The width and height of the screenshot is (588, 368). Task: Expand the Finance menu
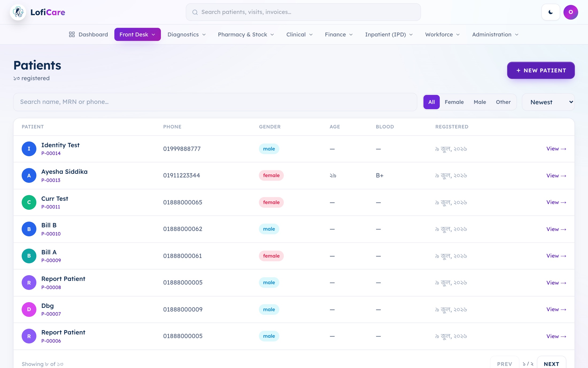339,35
